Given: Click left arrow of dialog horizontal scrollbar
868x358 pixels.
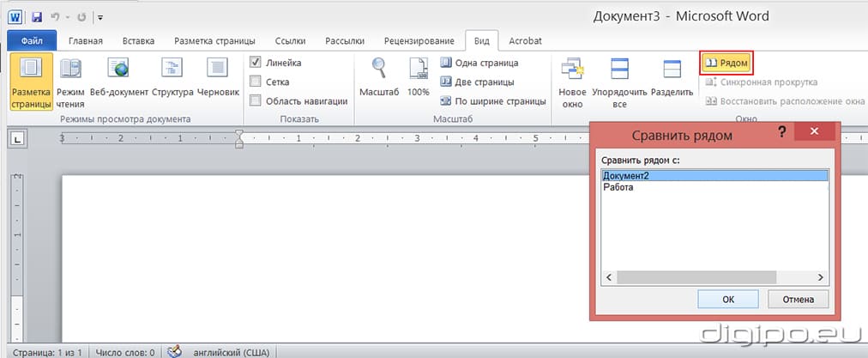Looking at the screenshot, I should 609,277.
